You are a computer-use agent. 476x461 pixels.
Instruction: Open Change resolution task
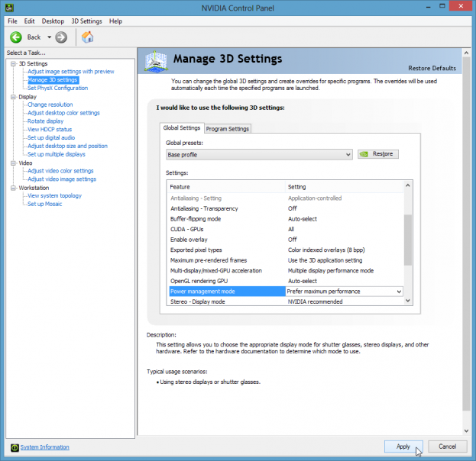[50, 105]
